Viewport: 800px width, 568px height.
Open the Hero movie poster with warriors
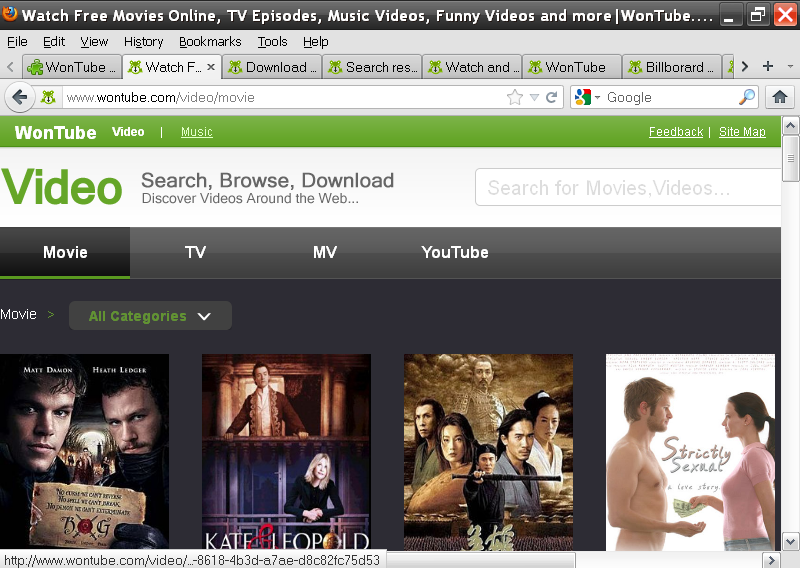point(488,452)
